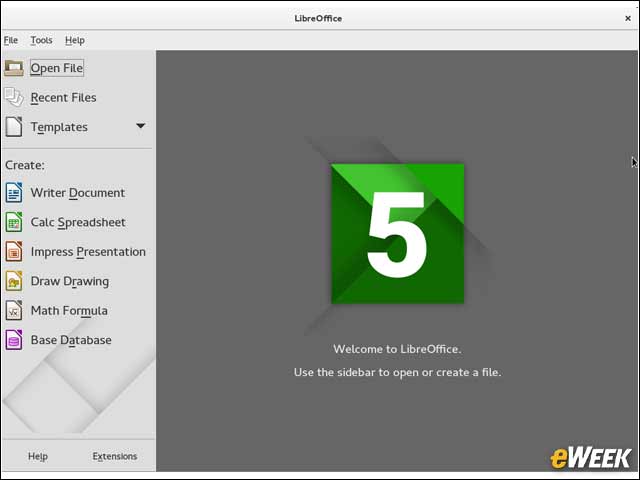Open the Tools menu
The height and width of the screenshot is (480, 640).
coord(41,40)
